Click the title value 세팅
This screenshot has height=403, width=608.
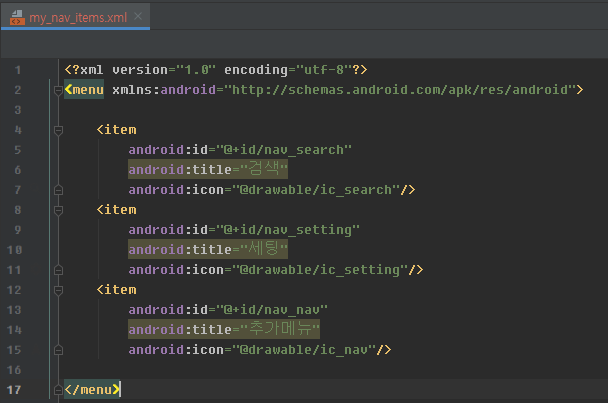pos(264,249)
